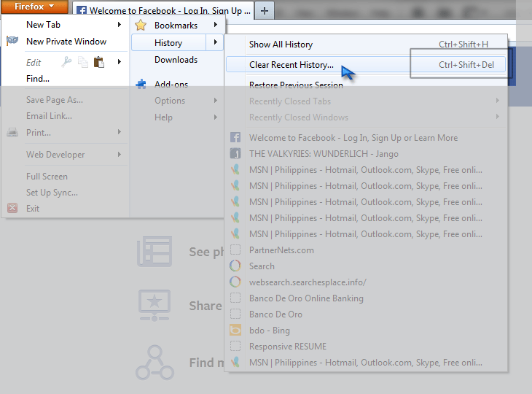Select the Options menu entry
Viewport: 532px width, 394px height.
[170, 101]
